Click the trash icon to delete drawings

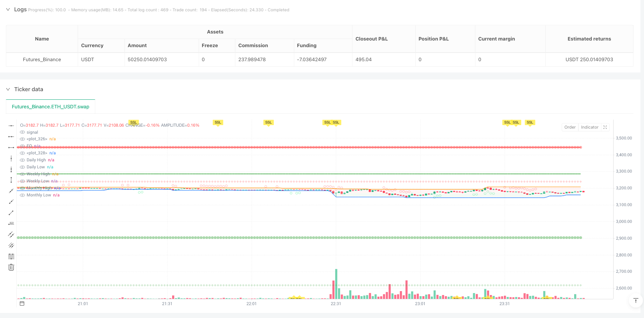(11, 267)
